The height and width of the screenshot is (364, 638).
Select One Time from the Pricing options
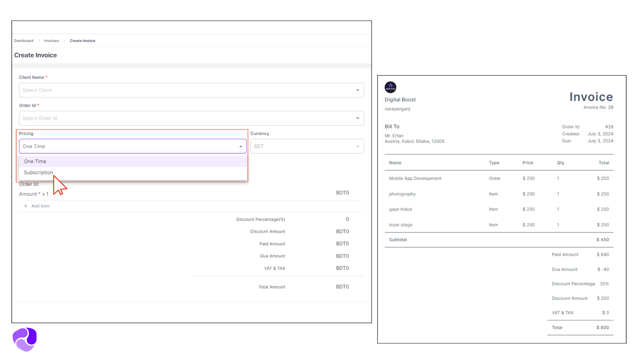point(35,161)
